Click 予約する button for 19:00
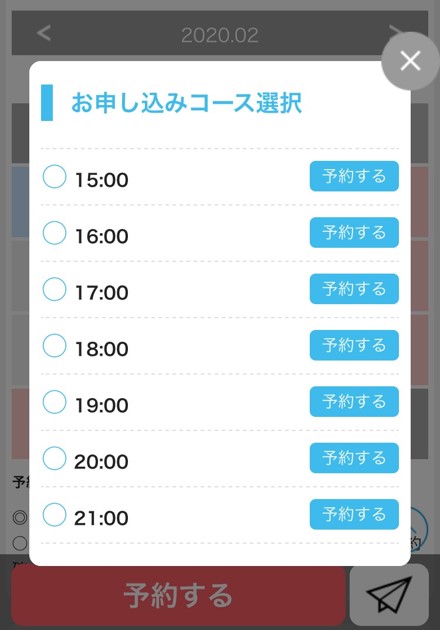Viewport: 440px width, 630px height. pyautogui.click(x=354, y=401)
